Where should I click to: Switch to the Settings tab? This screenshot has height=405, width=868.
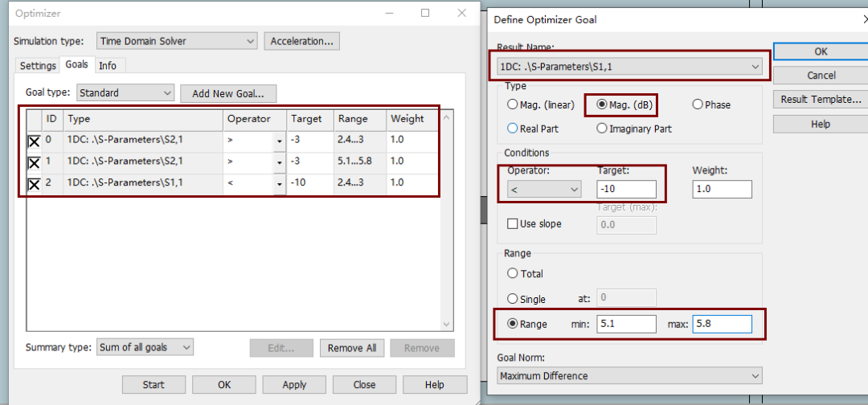pos(39,66)
